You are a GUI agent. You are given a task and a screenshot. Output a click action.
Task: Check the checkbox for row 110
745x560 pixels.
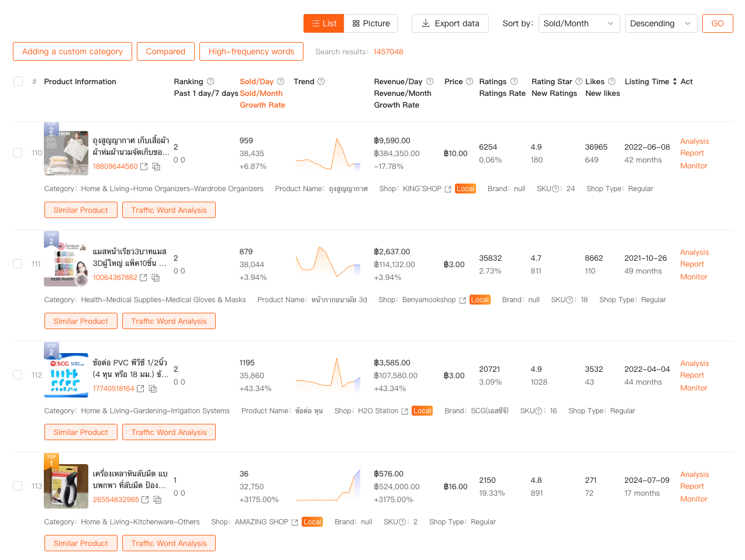[18, 153]
